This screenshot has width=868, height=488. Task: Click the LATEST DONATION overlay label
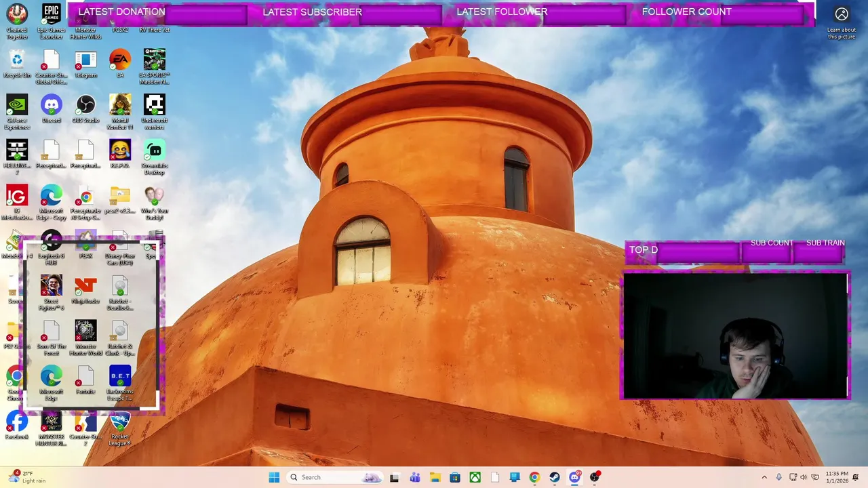pos(121,12)
